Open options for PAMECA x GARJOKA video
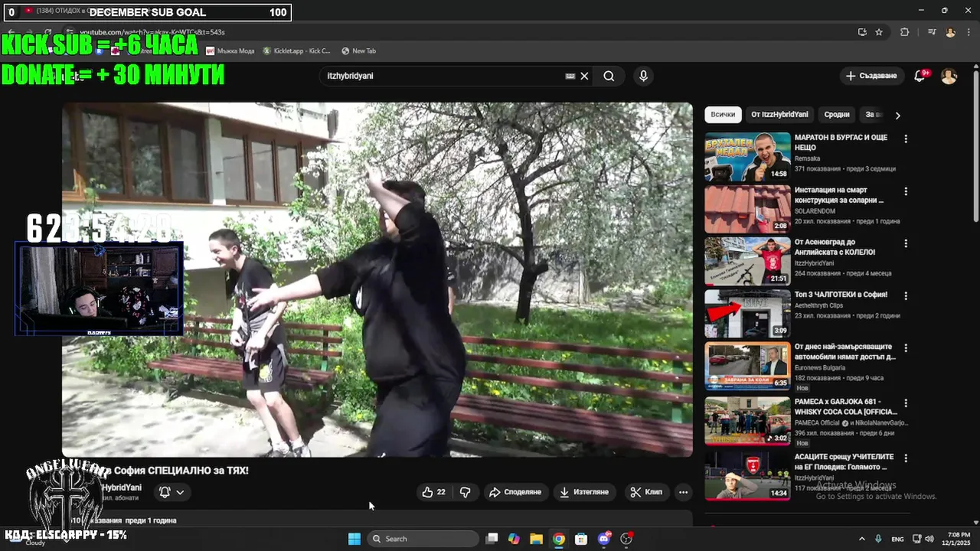This screenshot has height=551, width=980. pos(906,403)
